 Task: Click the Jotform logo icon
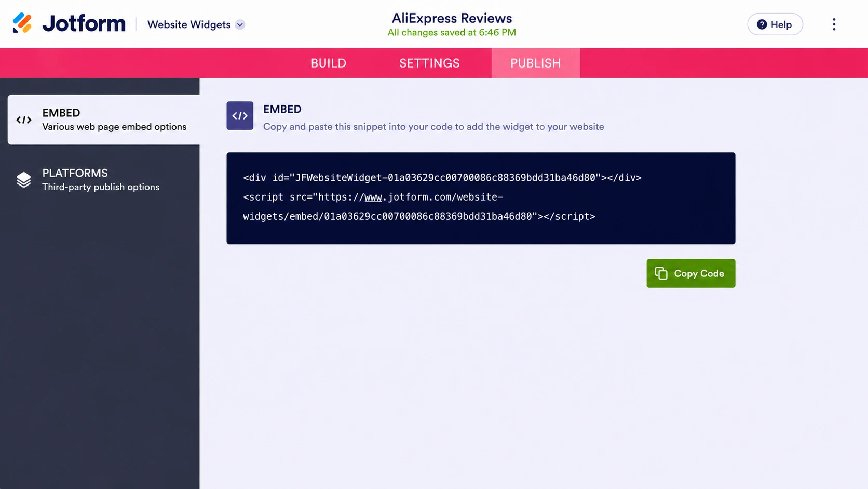(x=22, y=23)
